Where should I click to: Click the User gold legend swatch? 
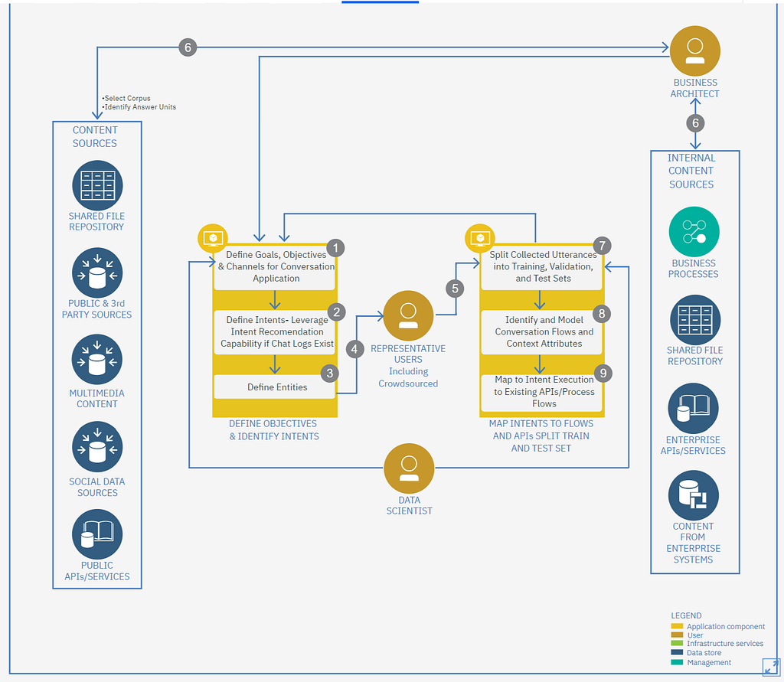(677, 635)
